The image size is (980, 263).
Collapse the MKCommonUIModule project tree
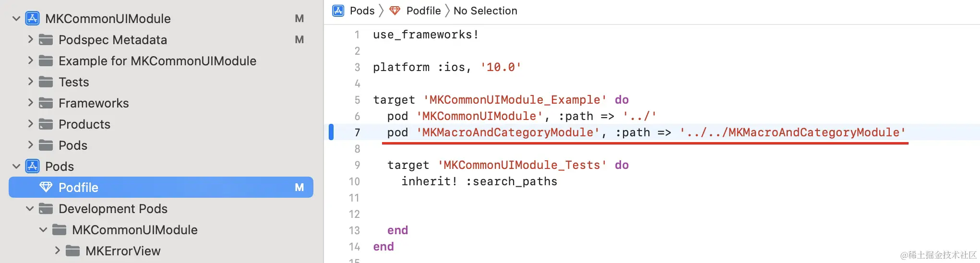click(x=16, y=19)
